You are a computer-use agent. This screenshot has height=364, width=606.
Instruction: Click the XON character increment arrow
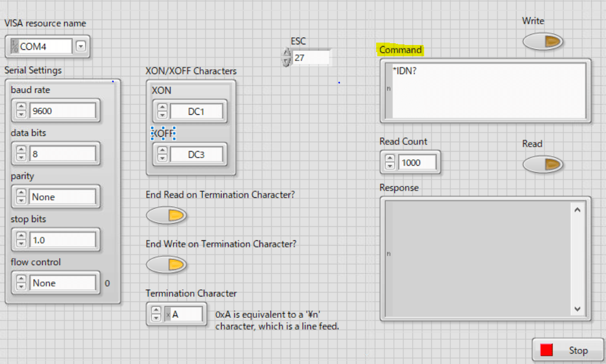(x=161, y=108)
